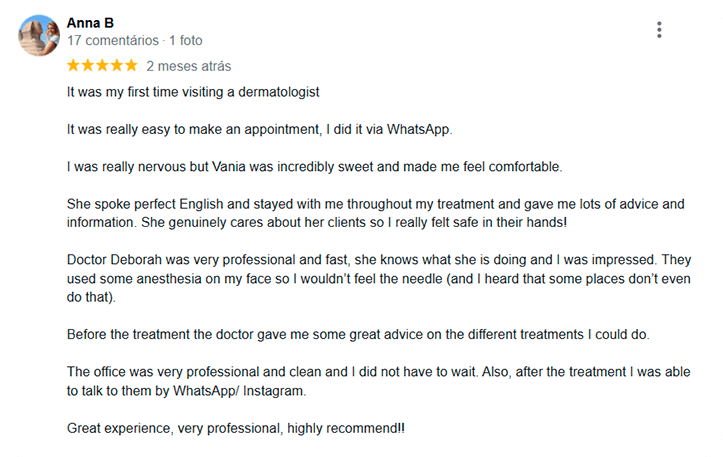Click the 2 meses atrás timestamp
The height and width of the screenshot is (457, 723).
(x=189, y=66)
